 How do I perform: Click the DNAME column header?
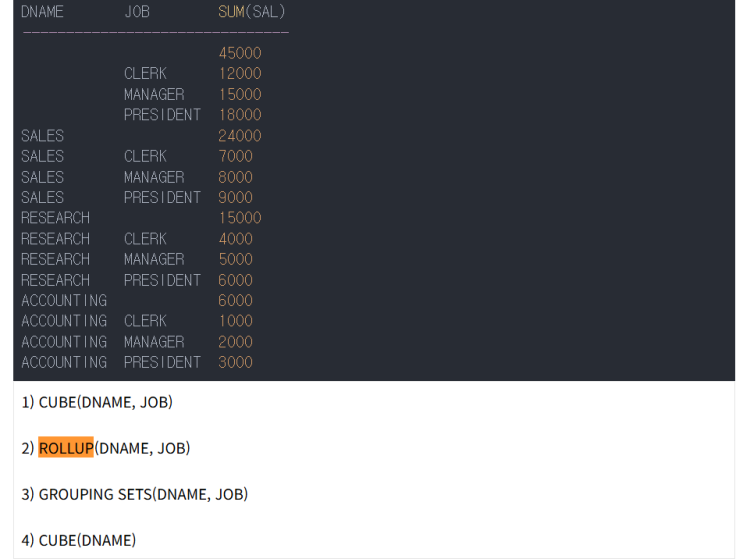(42, 12)
